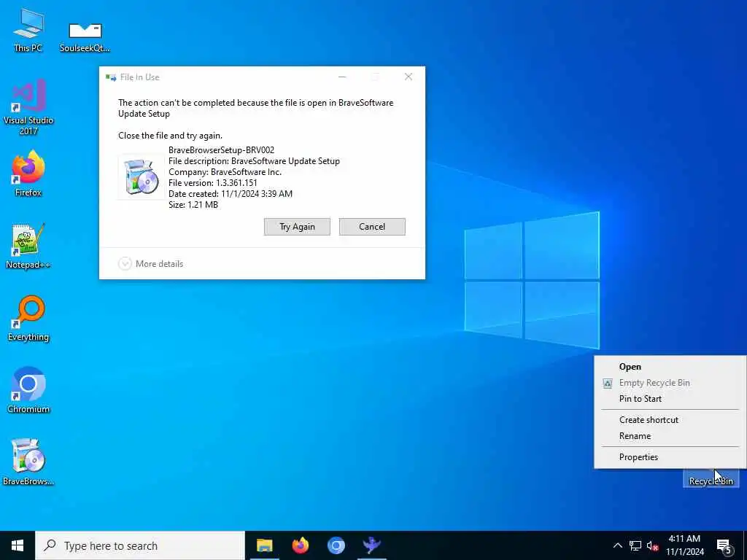Open the Action Center notifications

[724, 545]
